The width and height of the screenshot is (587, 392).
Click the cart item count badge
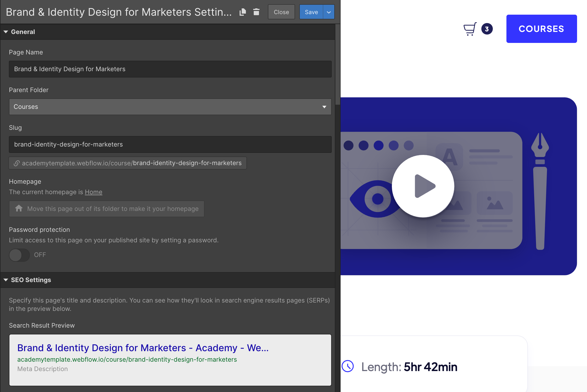(487, 29)
